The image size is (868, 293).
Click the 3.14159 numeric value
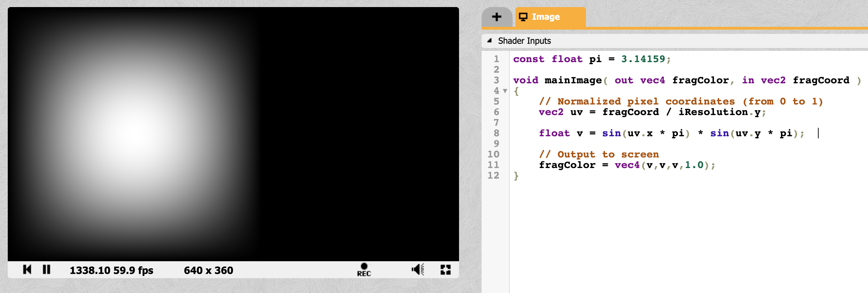point(643,59)
